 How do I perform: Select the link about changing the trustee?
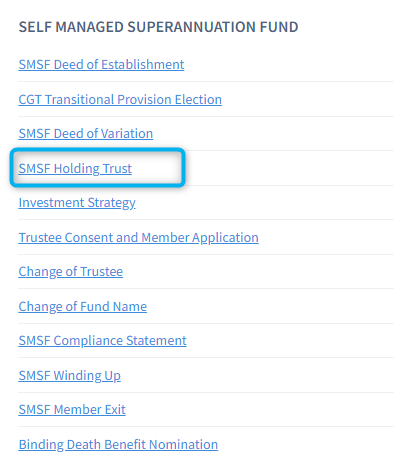coord(71,272)
